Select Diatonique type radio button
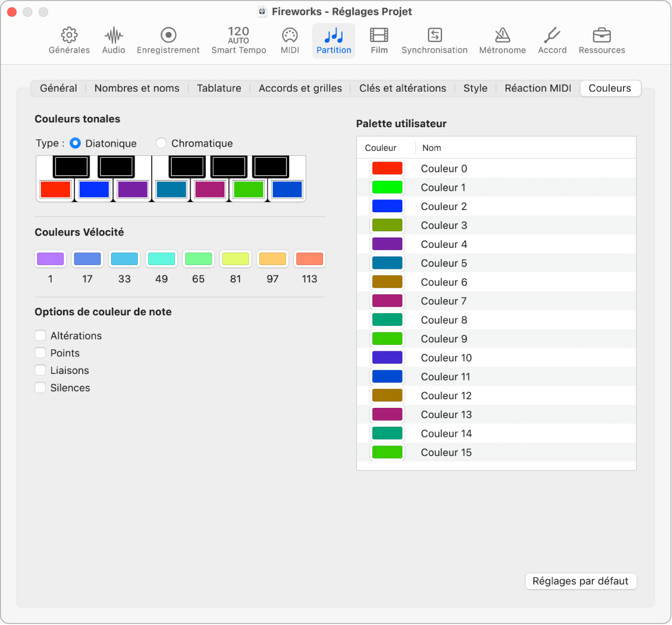This screenshot has height=625, width=672. pyautogui.click(x=75, y=143)
